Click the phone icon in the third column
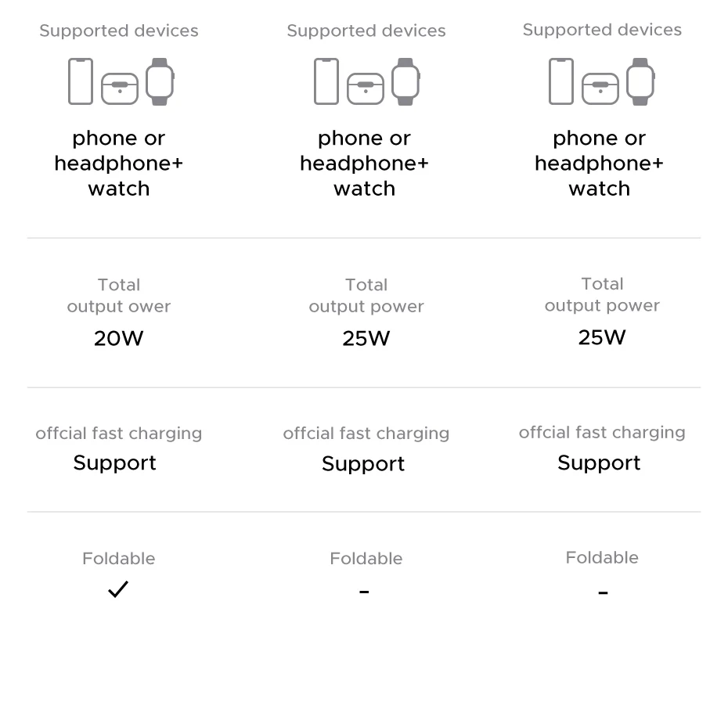Viewport: 728px width, 702px height. tap(561, 81)
